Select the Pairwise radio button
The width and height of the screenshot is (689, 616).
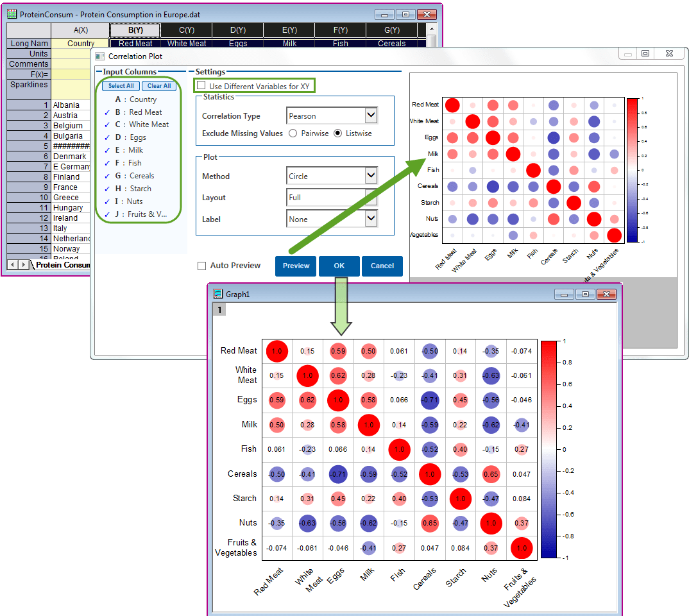(x=293, y=133)
